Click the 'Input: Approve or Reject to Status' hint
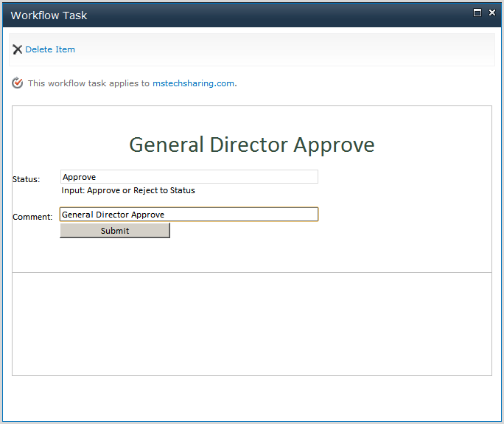The image size is (504, 424). [128, 190]
